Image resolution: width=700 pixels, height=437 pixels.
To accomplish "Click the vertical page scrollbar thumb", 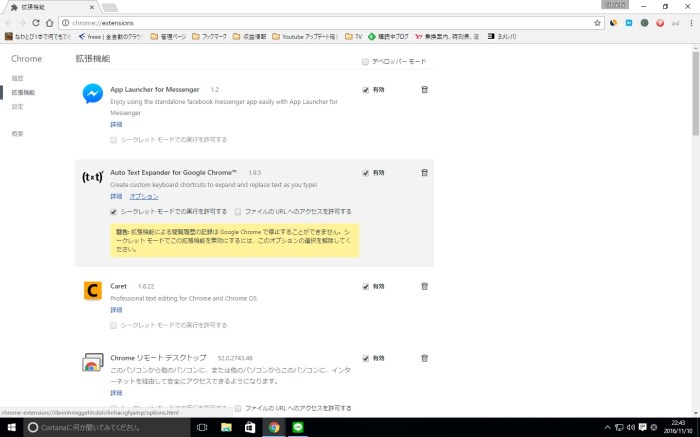I will 696,93.
